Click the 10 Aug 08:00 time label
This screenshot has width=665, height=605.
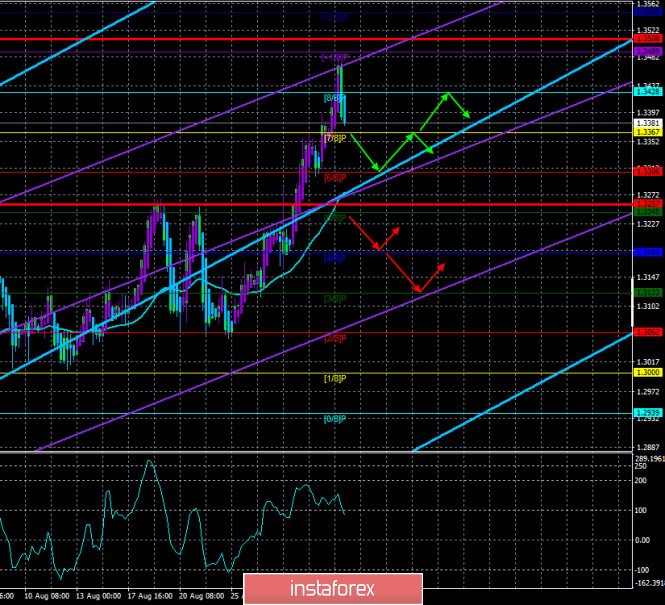47,596
